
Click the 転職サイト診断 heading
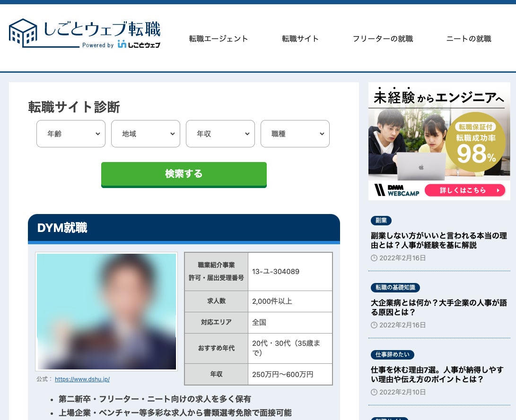pos(74,107)
